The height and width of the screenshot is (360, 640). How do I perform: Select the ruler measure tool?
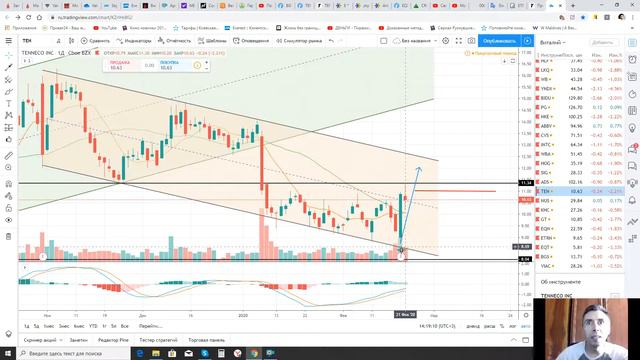coord(9,156)
